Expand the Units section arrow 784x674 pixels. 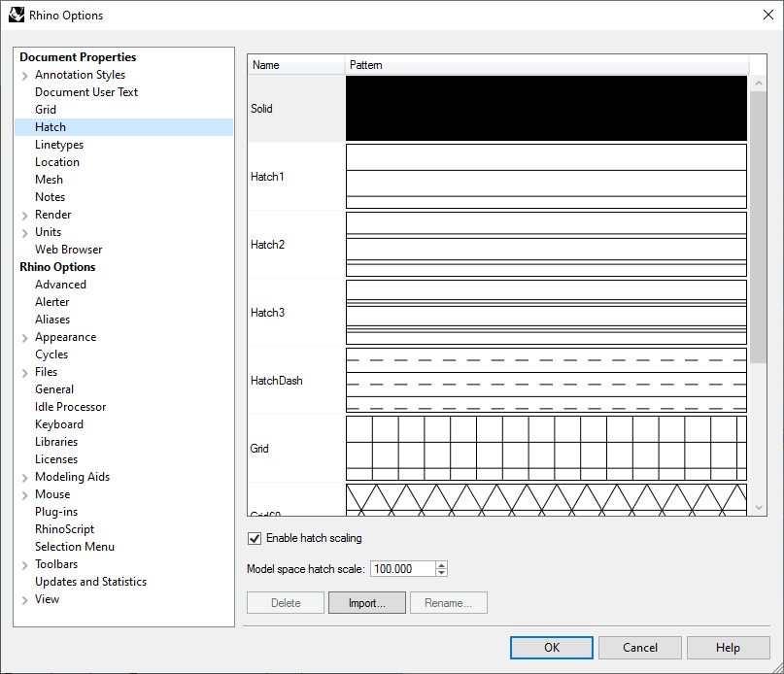pyautogui.click(x=24, y=233)
